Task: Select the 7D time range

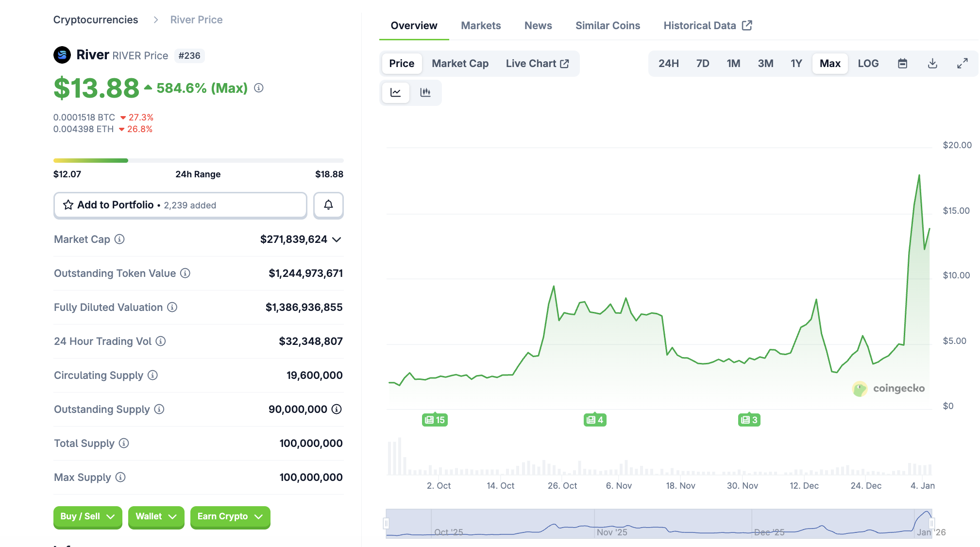Action: pos(702,64)
